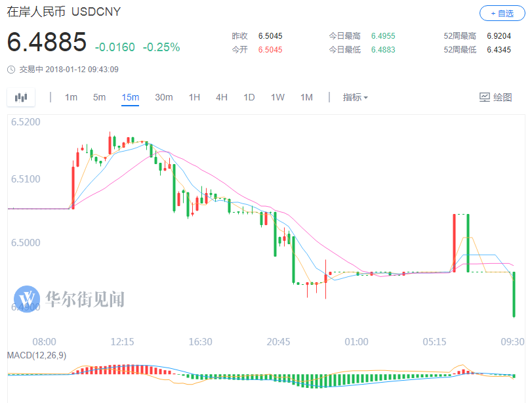Image resolution: width=532 pixels, height=403 pixels.
Task: Switch chart to 1D interval
Action: click(x=249, y=97)
